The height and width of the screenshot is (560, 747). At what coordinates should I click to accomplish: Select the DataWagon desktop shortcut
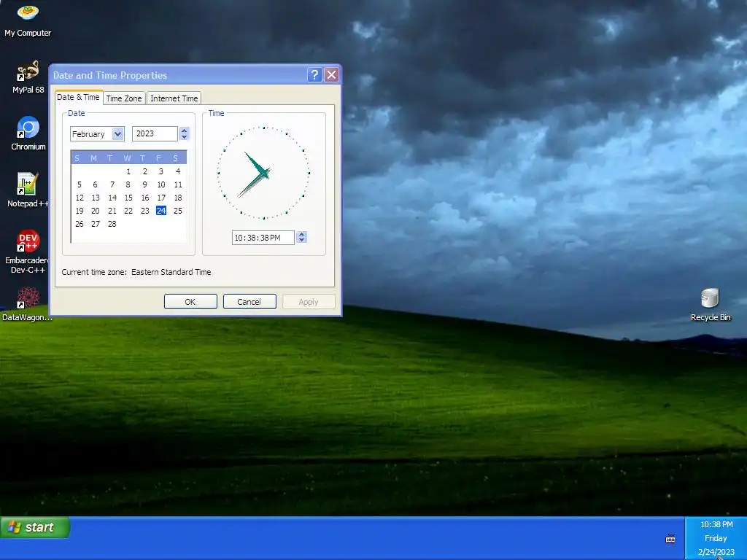(28, 304)
